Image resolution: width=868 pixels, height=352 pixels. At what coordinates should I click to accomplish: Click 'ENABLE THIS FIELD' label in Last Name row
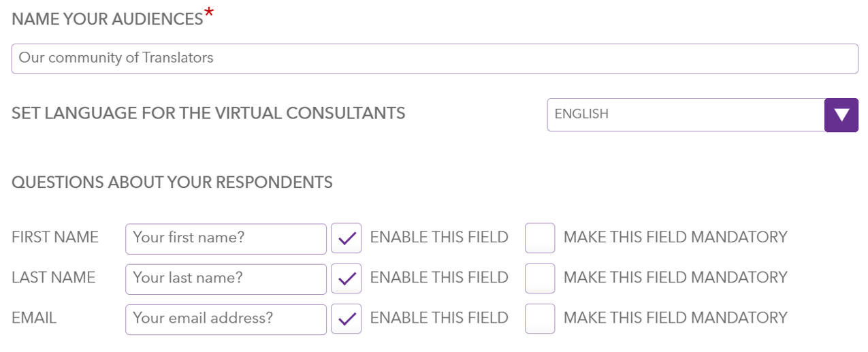[x=439, y=278]
